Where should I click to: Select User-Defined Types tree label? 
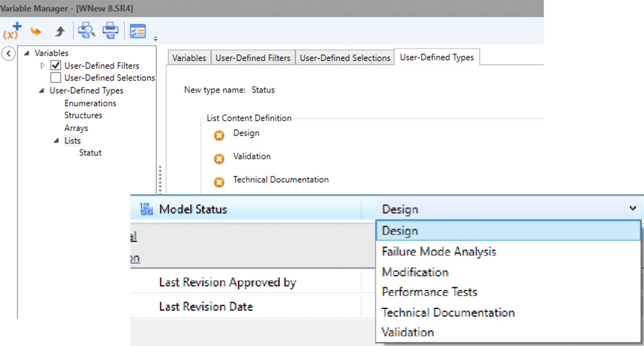86,90
